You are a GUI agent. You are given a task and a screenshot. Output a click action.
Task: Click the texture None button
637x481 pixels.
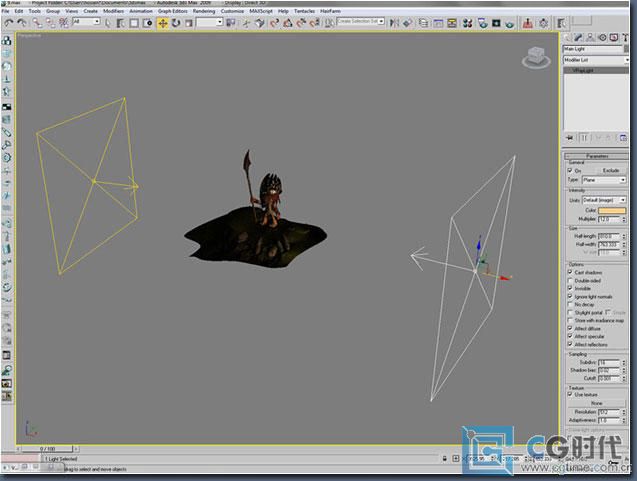tap(596, 403)
